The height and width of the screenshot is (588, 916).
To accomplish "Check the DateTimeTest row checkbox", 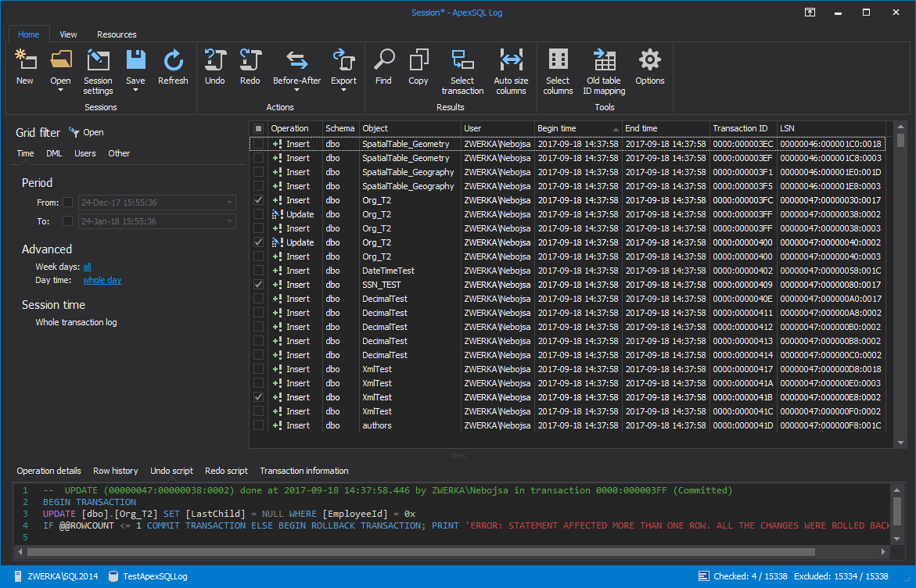I will (258, 271).
